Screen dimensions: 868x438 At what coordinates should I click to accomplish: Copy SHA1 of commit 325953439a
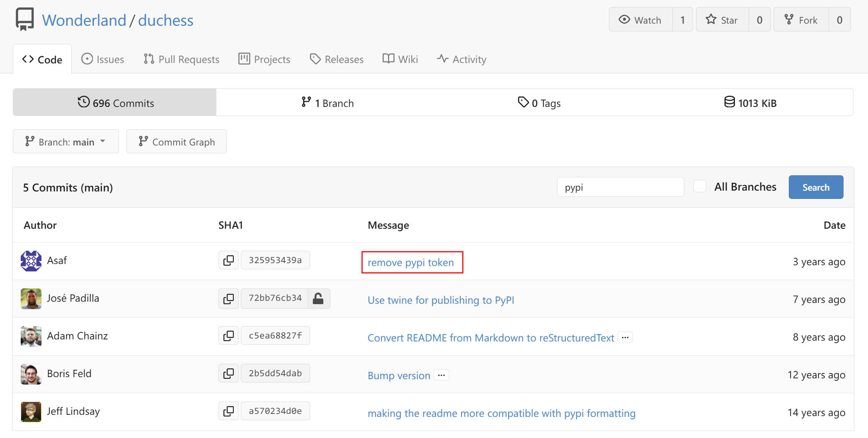tap(228, 260)
